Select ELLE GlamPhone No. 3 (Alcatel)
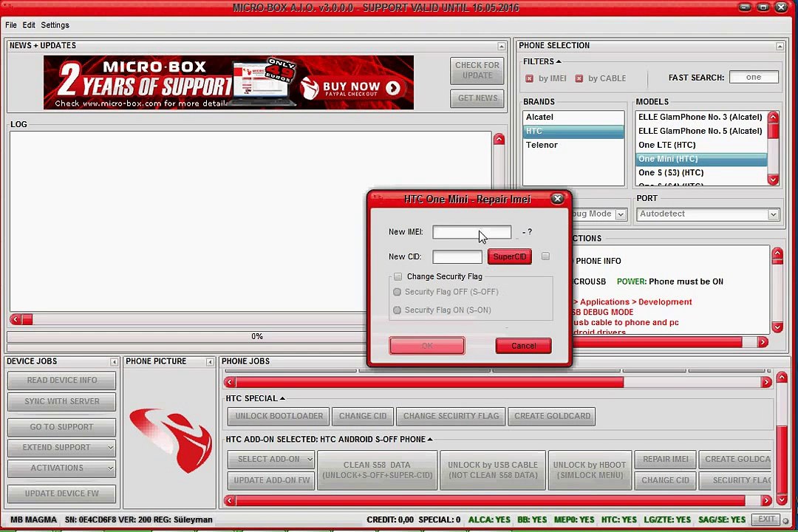Image resolution: width=798 pixels, height=532 pixels. pyautogui.click(x=700, y=117)
